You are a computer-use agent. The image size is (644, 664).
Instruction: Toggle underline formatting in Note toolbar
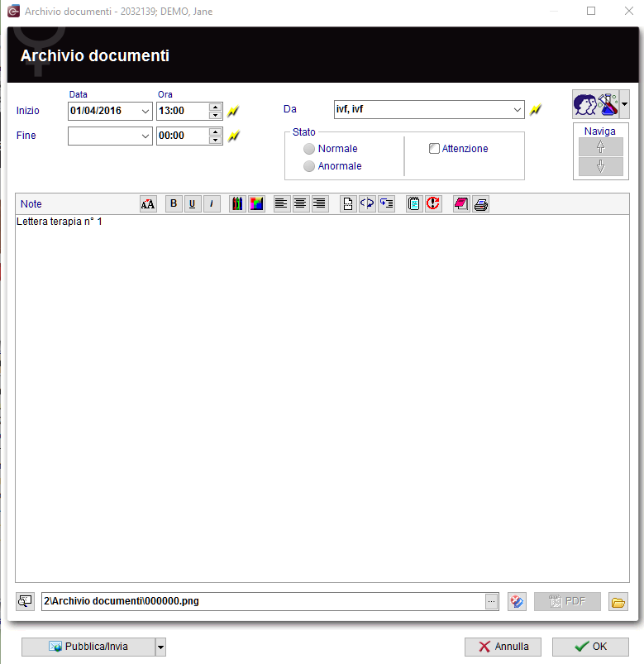[x=193, y=203]
